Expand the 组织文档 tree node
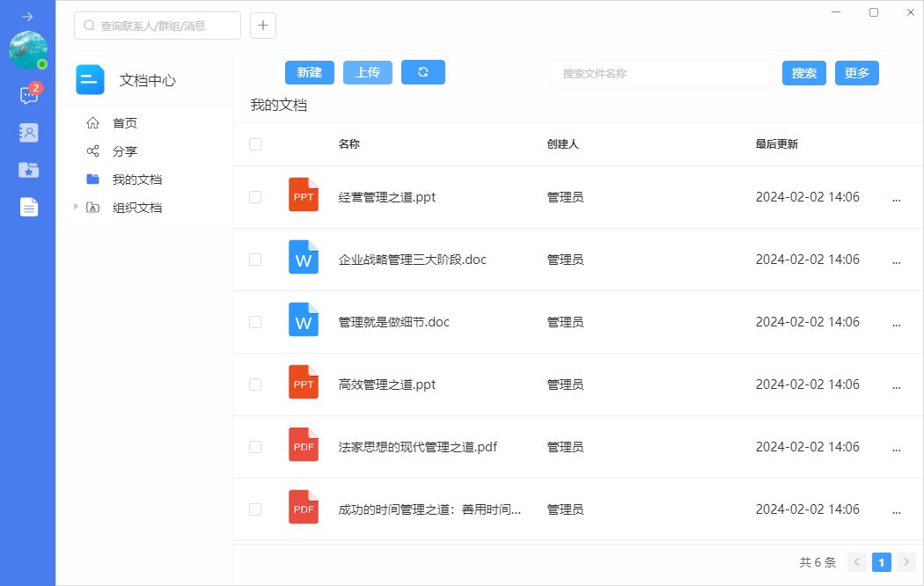Image resolution: width=924 pixels, height=586 pixels. (75, 208)
